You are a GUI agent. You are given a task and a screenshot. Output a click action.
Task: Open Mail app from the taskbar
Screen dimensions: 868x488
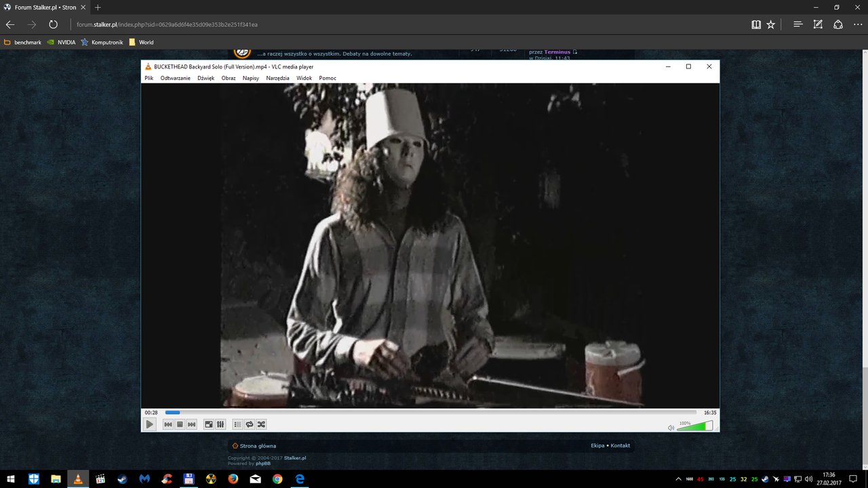(256, 479)
